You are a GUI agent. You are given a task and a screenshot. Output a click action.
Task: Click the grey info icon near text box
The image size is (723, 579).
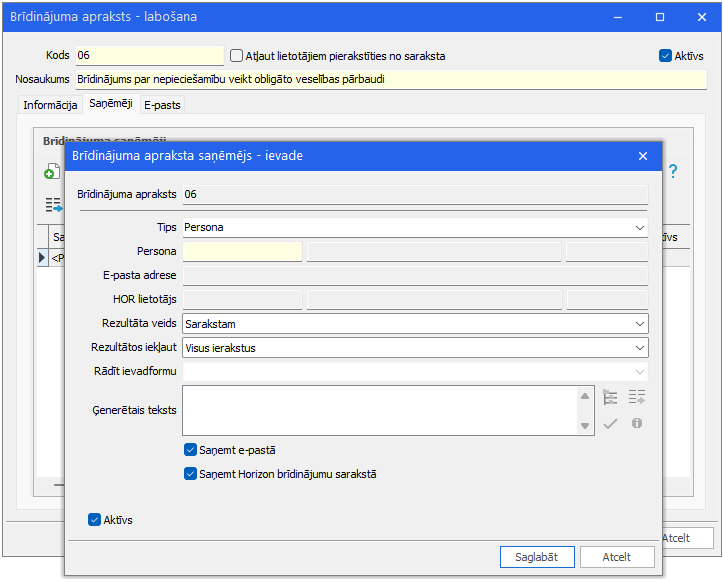click(x=637, y=423)
